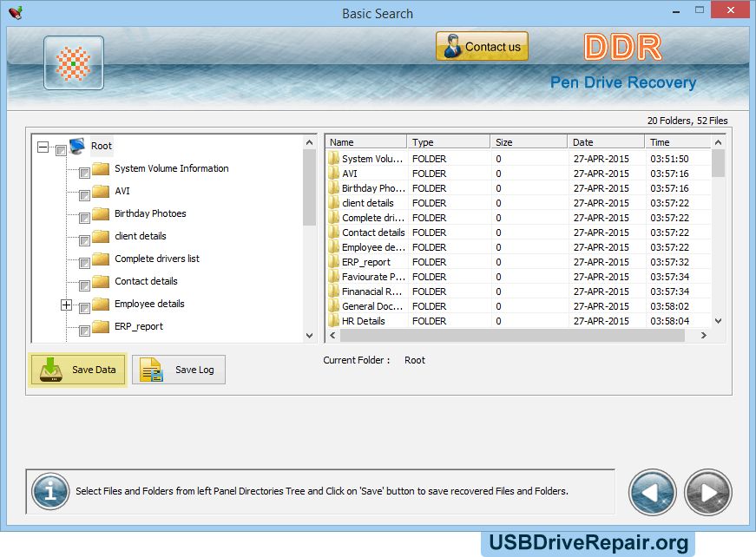This screenshot has width=756, height=557.
Task: Click the 03:58:04 time cell
Action: pyautogui.click(x=670, y=321)
